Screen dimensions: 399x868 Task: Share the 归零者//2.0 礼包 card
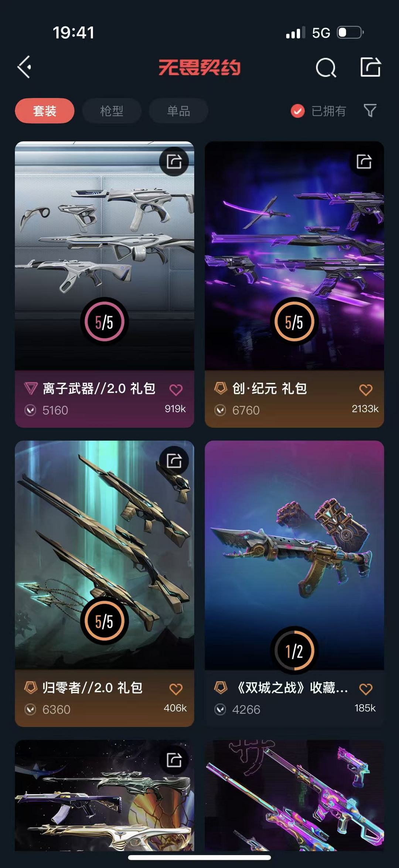pyautogui.click(x=174, y=461)
